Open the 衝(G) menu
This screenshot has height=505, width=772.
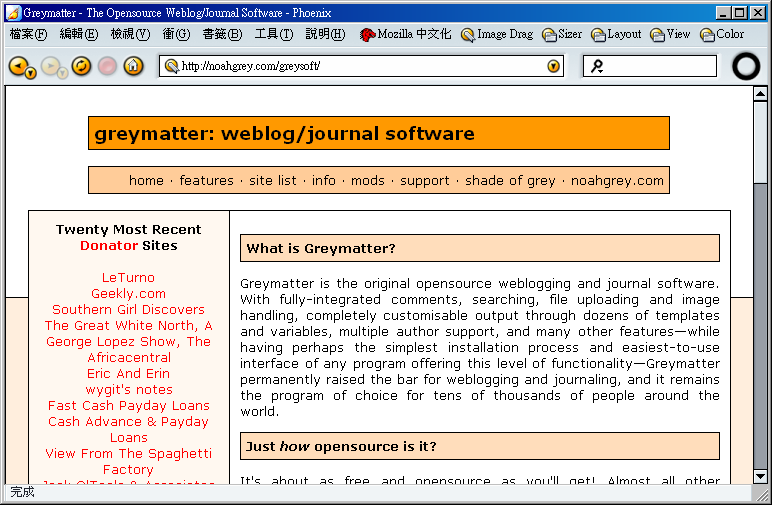click(176, 34)
